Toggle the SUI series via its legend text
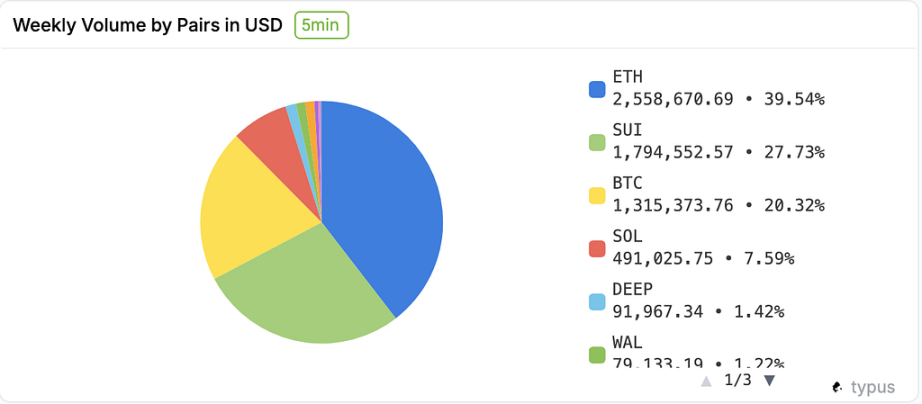 coord(717,141)
